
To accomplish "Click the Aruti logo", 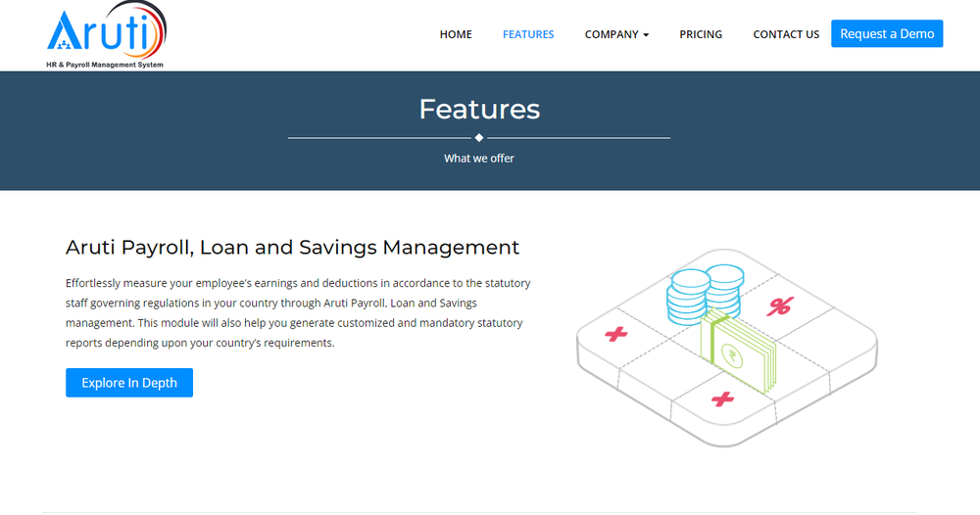I will pyautogui.click(x=106, y=35).
